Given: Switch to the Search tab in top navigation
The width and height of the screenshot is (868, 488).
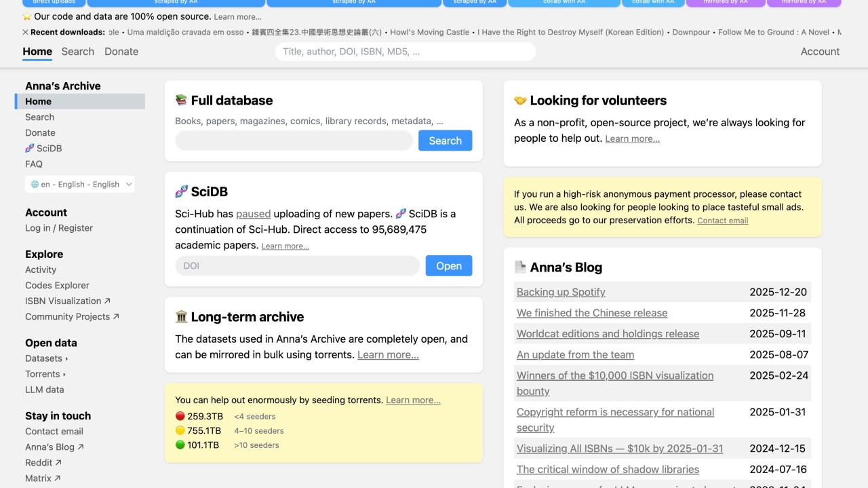Looking at the screenshot, I should 77,52.
